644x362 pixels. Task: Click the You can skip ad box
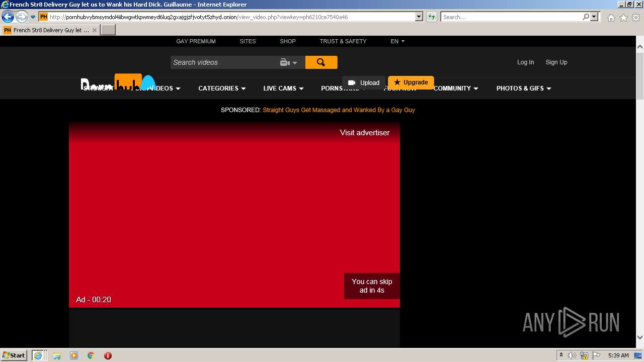point(372,286)
